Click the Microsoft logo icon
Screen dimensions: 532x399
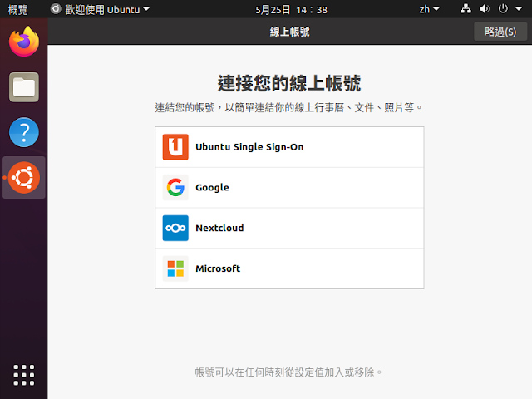[175, 268]
